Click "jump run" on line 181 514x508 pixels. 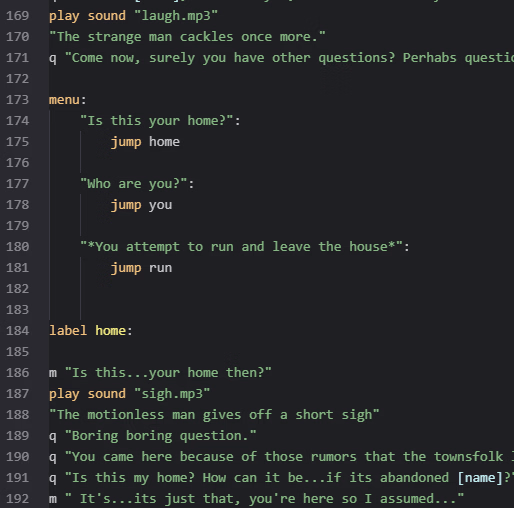(142, 268)
